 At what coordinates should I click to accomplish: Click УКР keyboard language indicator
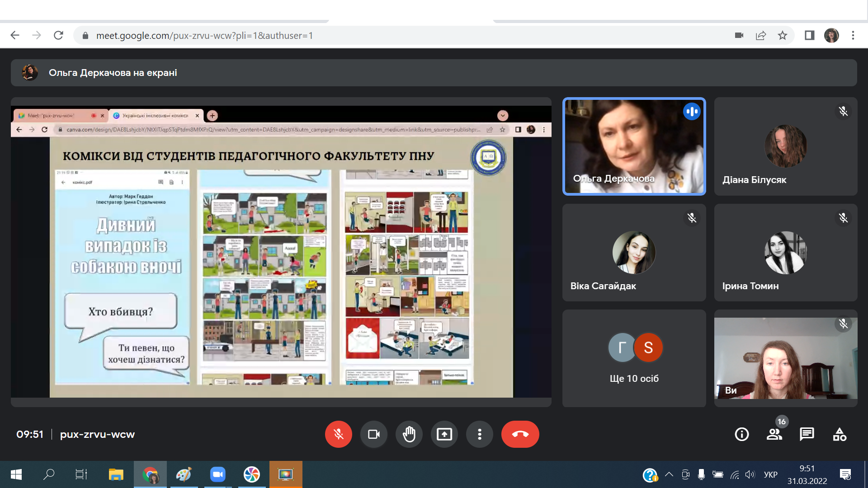(770, 474)
